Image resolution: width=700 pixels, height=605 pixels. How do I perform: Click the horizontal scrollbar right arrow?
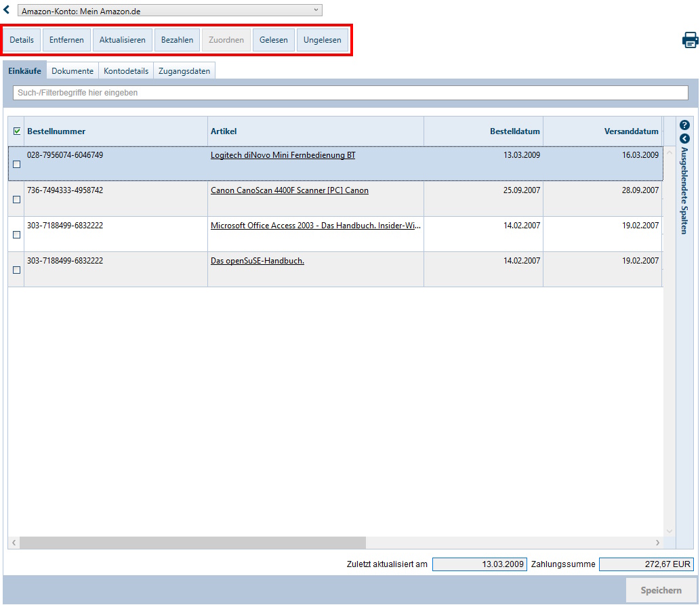point(657,543)
